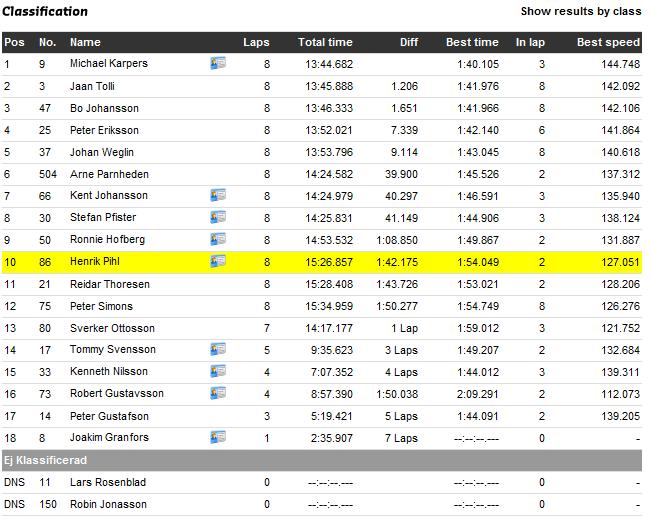The width and height of the screenshot is (651, 520).
Task: Click the In lap column header
Action: tap(530, 42)
